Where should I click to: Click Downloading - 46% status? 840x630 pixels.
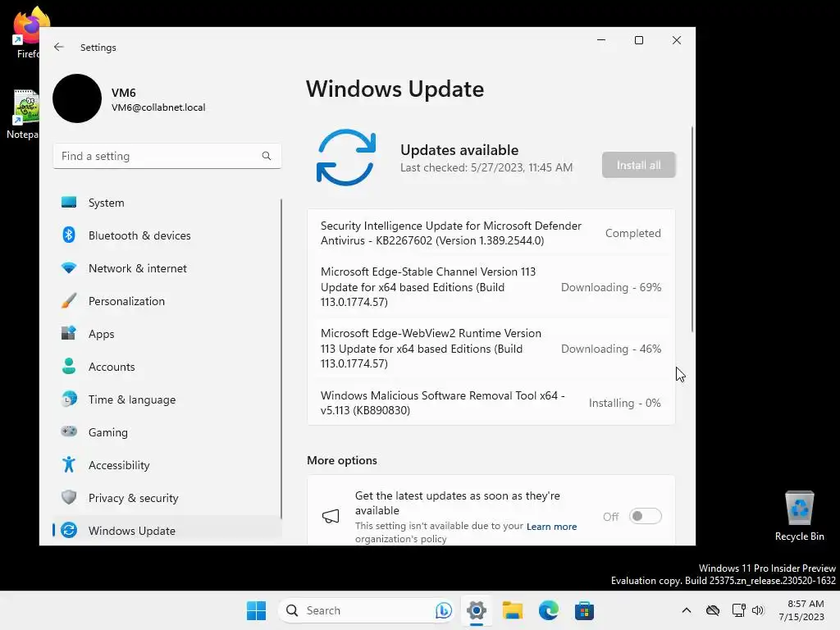[610, 349]
